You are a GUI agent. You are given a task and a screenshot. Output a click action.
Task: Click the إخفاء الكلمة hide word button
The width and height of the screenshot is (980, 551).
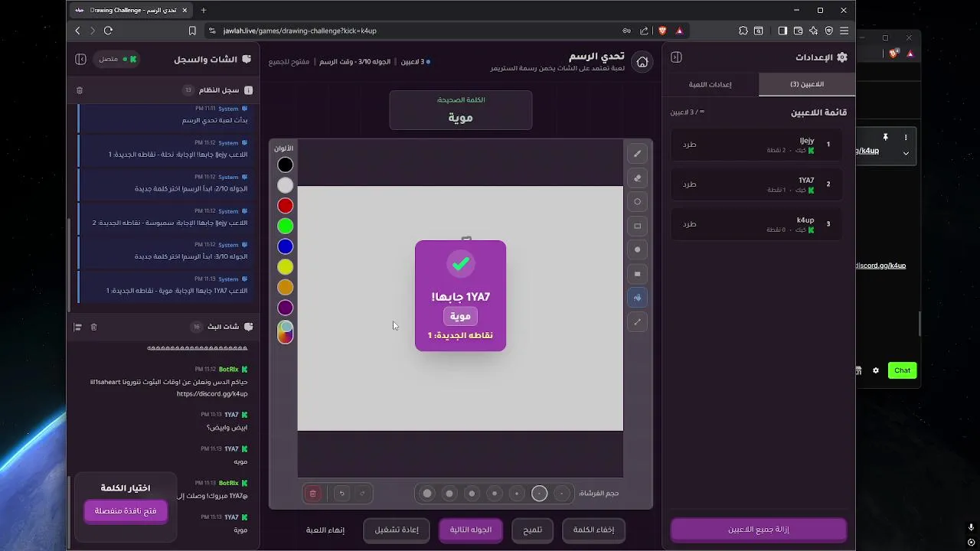pyautogui.click(x=593, y=530)
